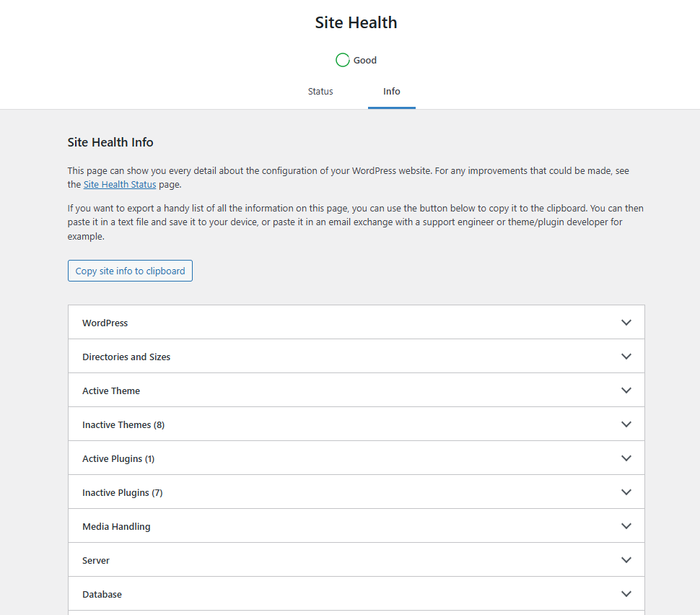700x615 pixels.
Task: Expand Directories and Sizes chevron arrow
Action: coord(626,357)
